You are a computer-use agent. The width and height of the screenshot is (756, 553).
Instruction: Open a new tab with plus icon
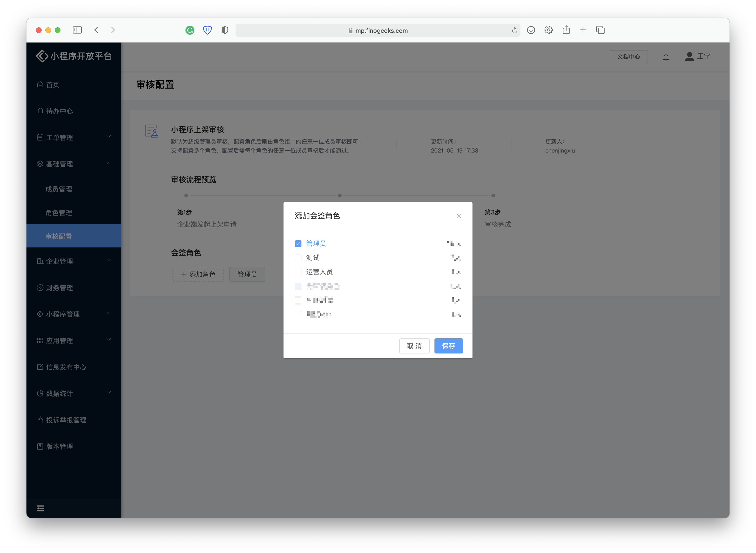pos(583,30)
